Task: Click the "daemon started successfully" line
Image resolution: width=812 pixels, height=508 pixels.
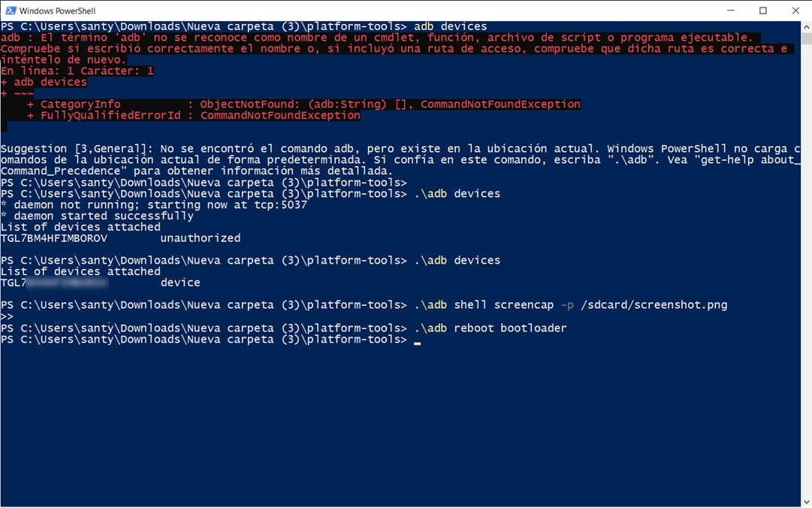Action: 97,216
